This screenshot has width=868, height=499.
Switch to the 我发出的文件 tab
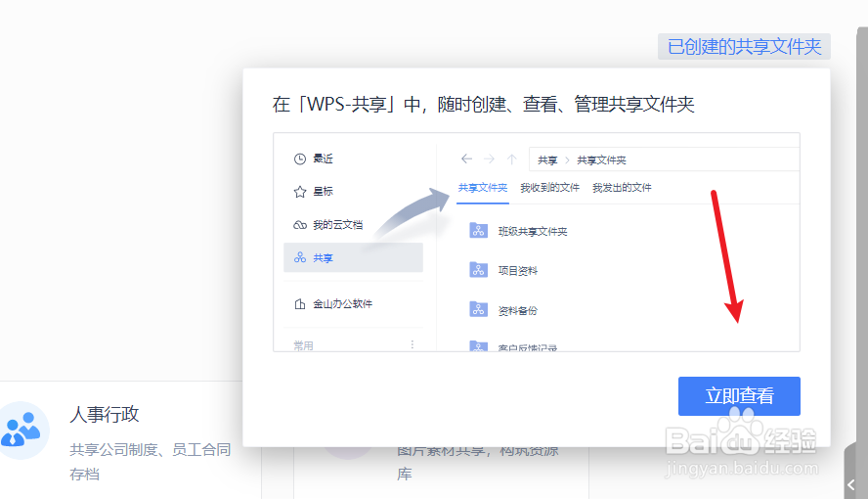click(x=622, y=188)
